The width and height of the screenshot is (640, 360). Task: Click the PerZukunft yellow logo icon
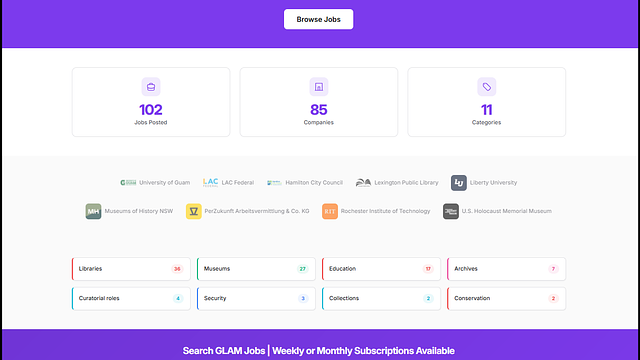click(194, 211)
